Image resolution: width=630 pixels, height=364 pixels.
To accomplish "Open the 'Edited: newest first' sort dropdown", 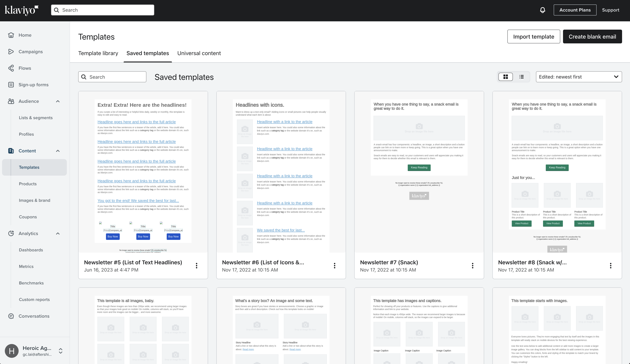I will pos(579,77).
